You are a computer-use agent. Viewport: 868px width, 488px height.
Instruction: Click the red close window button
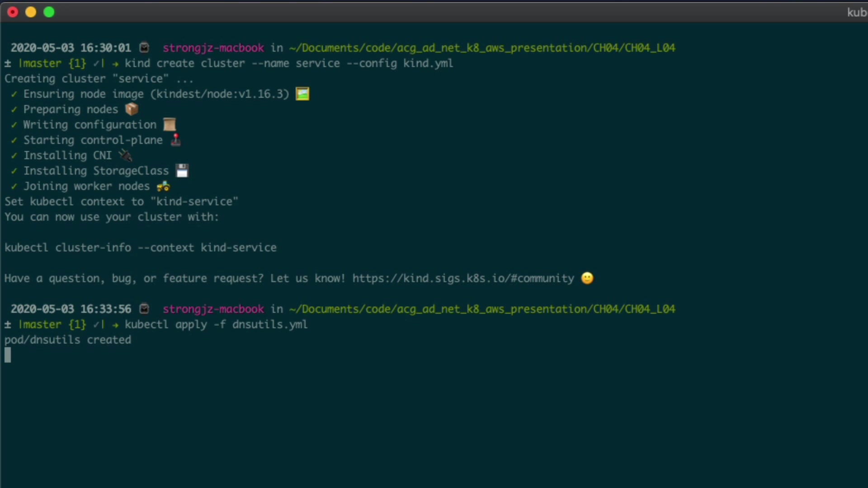tap(13, 12)
